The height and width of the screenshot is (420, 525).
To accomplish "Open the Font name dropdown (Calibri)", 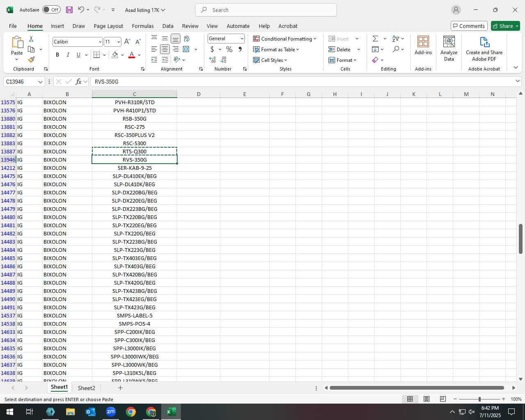I will (x=100, y=42).
